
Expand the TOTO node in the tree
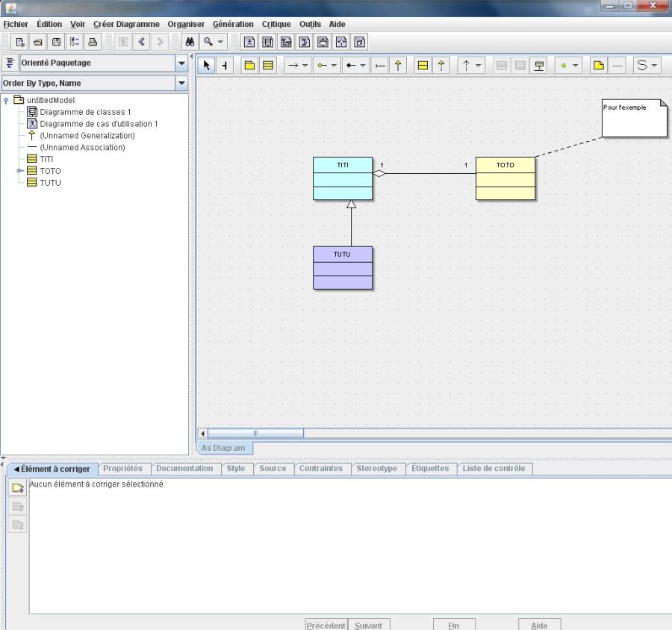pyautogui.click(x=19, y=171)
